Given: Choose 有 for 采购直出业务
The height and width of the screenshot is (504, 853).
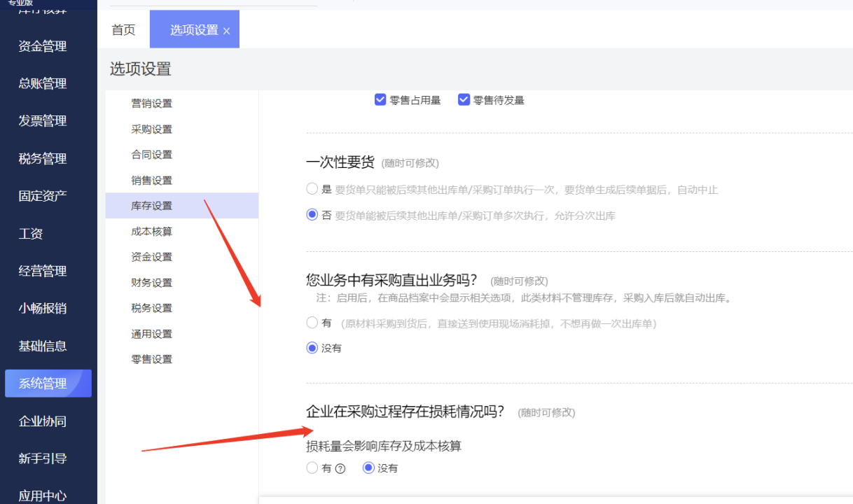Looking at the screenshot, I should [312, 323].
